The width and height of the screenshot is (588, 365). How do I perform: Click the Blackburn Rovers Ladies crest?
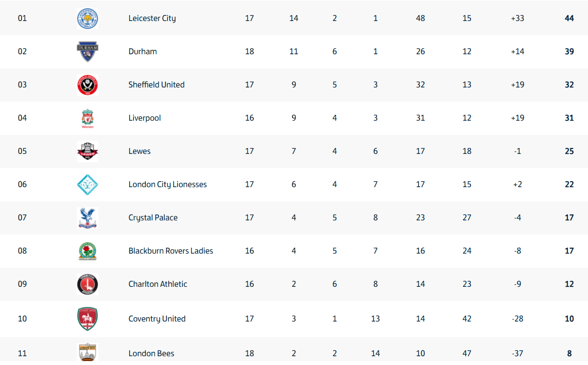(x=88, y=251)
